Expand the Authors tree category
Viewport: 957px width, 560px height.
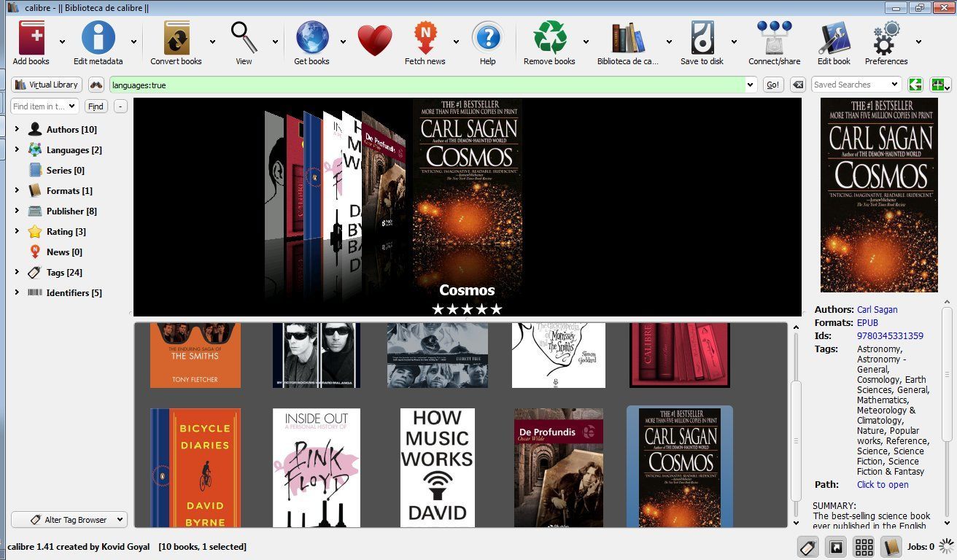[x=17, y=129]
